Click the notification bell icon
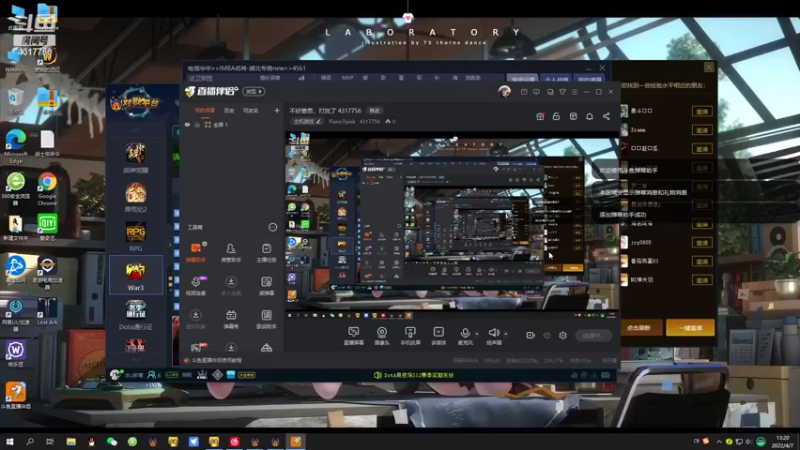This screenshot has width=800, height=450. (589, 116)
